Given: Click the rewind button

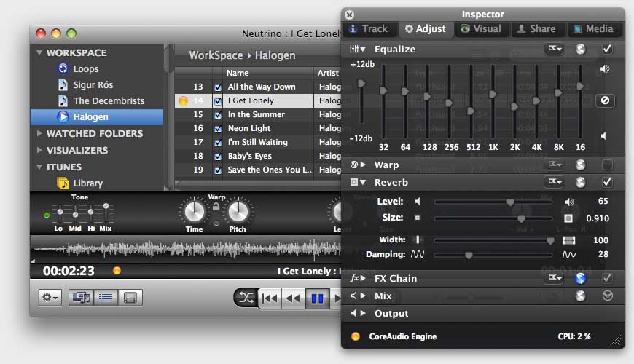Looking at the screenshot, I should point(293,298).
